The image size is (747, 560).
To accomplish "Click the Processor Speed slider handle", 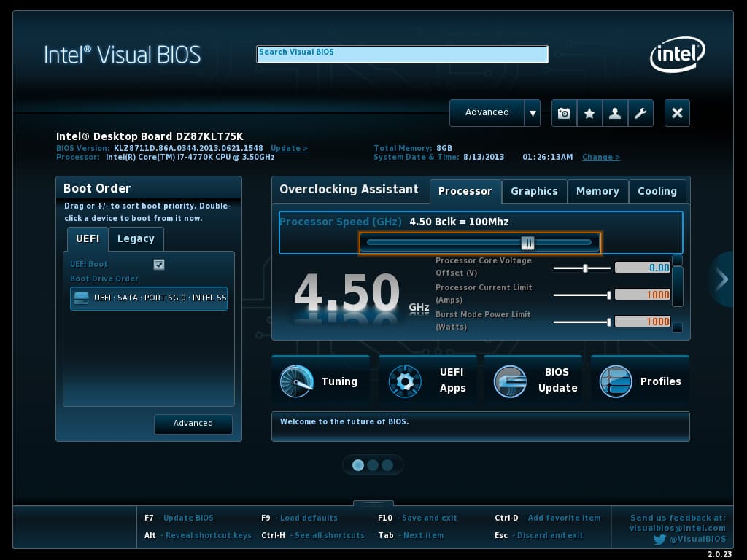I will (527, 243).
